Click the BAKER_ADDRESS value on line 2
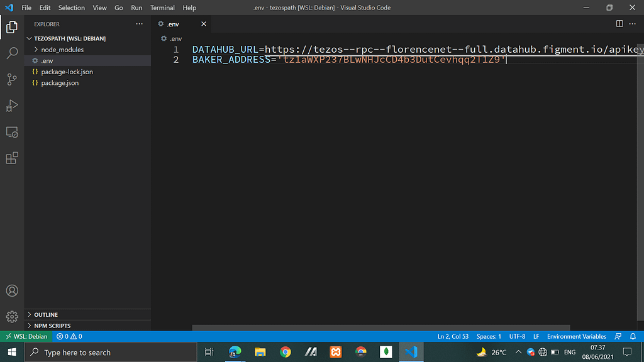This screenshot has height=362, width=644. pos(392,60)
